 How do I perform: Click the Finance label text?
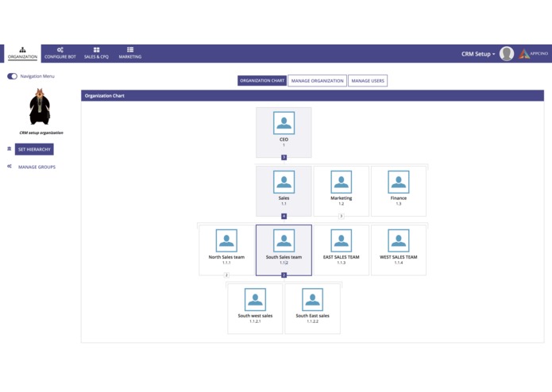pyautogui.click(x=399, y=198)
